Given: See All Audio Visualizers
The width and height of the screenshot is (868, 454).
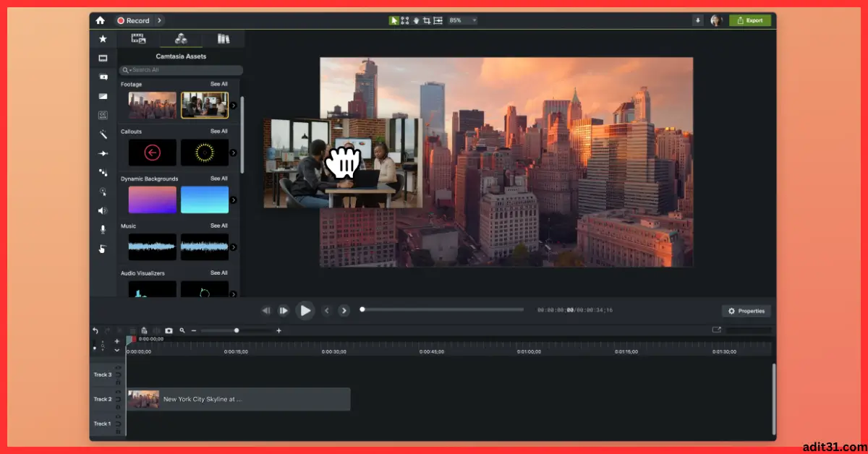Looking at the screenshot, I should point(219,273).
